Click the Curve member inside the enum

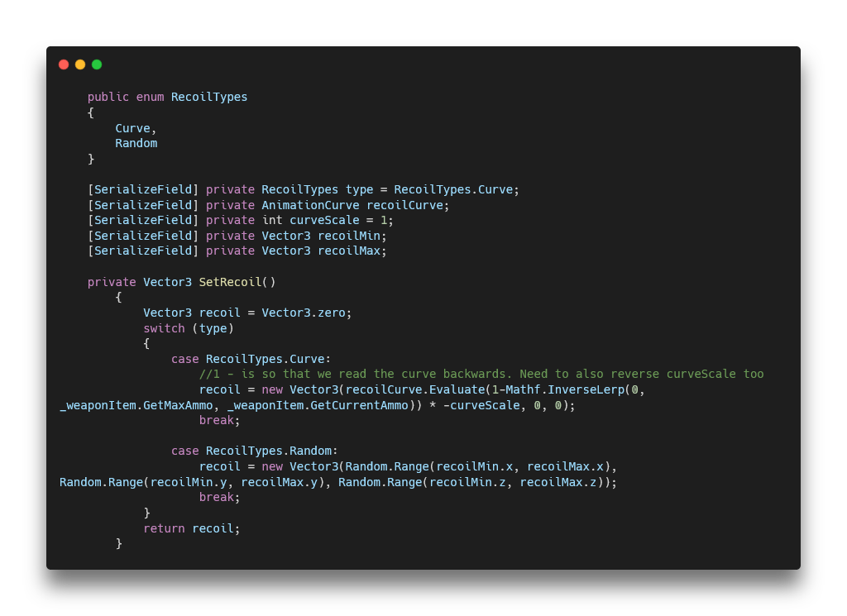coord(132,128)
